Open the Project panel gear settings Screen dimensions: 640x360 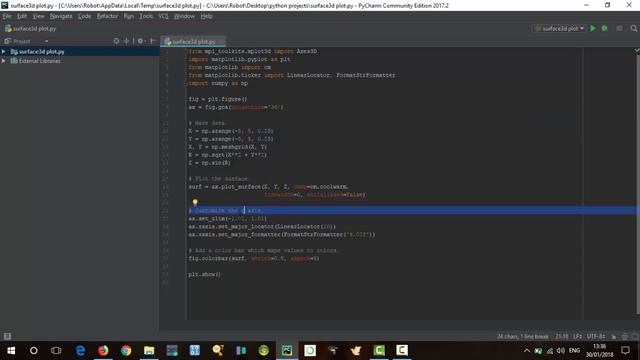[141, 41]
